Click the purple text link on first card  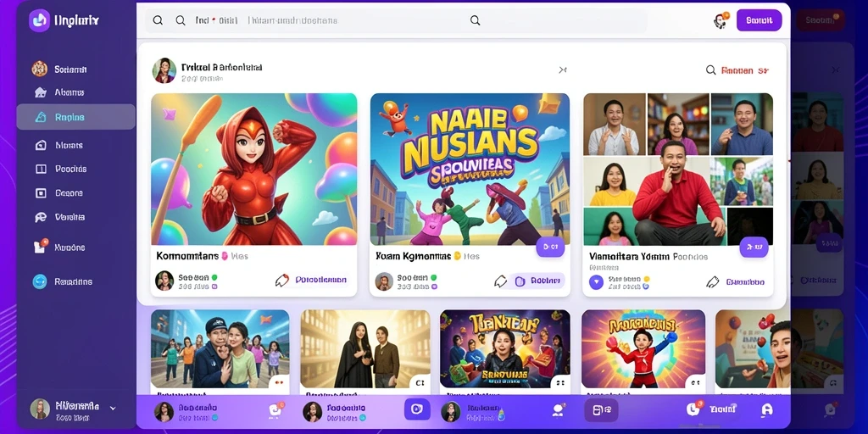pyautogui.click(x=321, y=280)
